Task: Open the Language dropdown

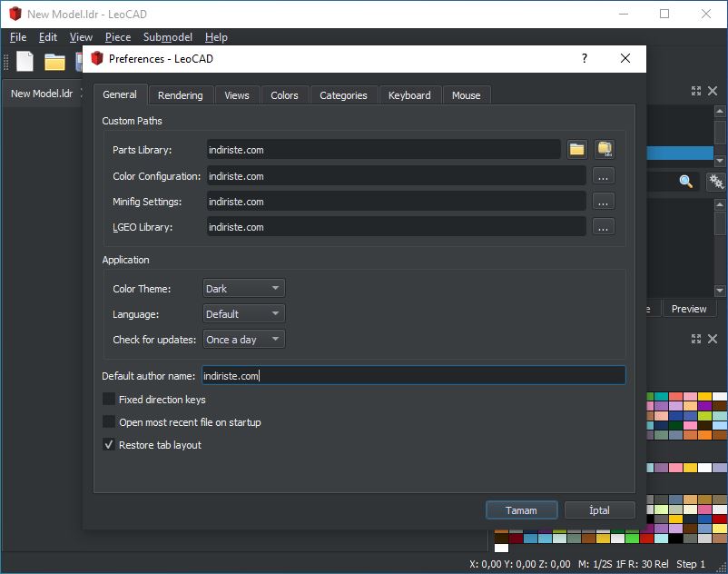Action: [x=244, y=314]
